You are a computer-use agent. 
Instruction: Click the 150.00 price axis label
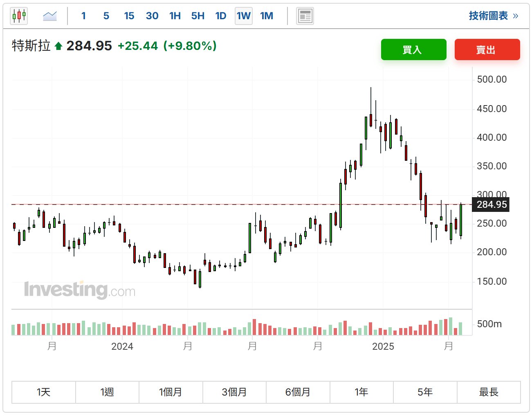click(x=492, y=281)
